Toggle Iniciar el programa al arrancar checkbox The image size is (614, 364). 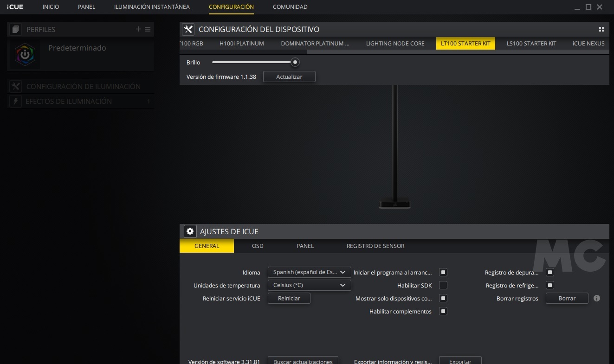pyautogui.click(x=443, y=272)
